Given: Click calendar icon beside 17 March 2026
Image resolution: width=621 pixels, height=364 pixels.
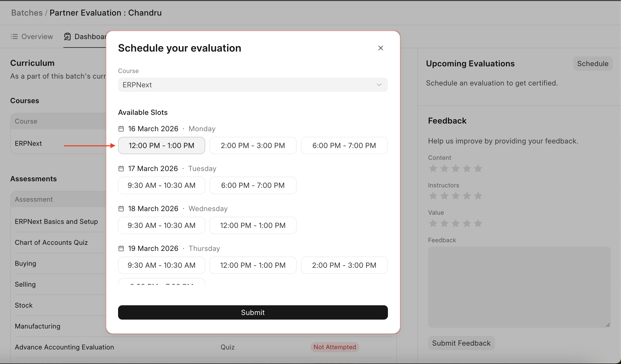Looking at the screenshot, I should click(121, 168).
